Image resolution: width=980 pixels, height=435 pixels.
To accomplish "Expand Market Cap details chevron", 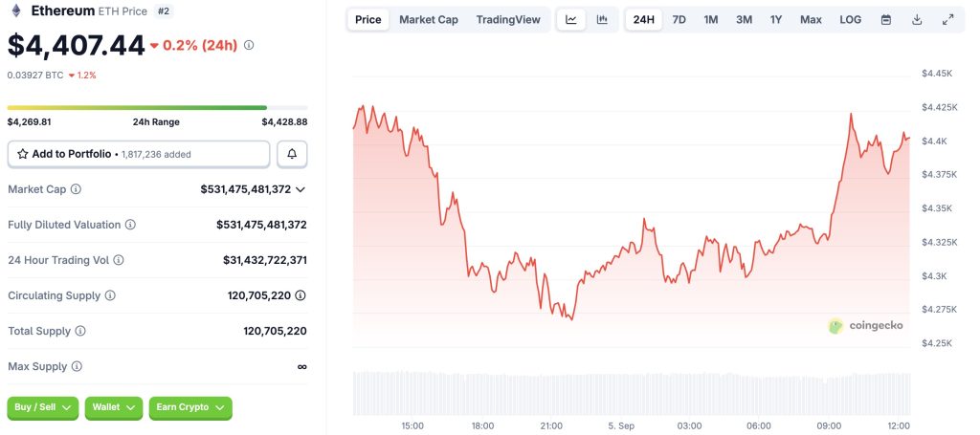I will pos(301,189).
